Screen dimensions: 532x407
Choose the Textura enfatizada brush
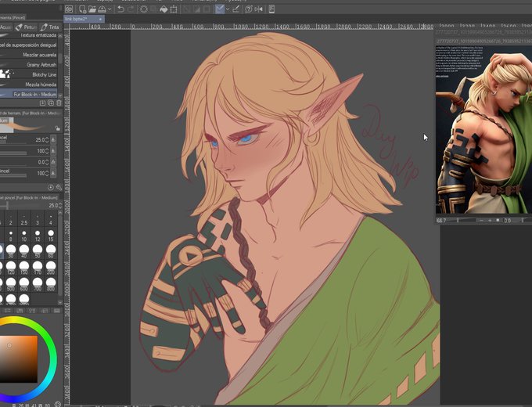28,35
